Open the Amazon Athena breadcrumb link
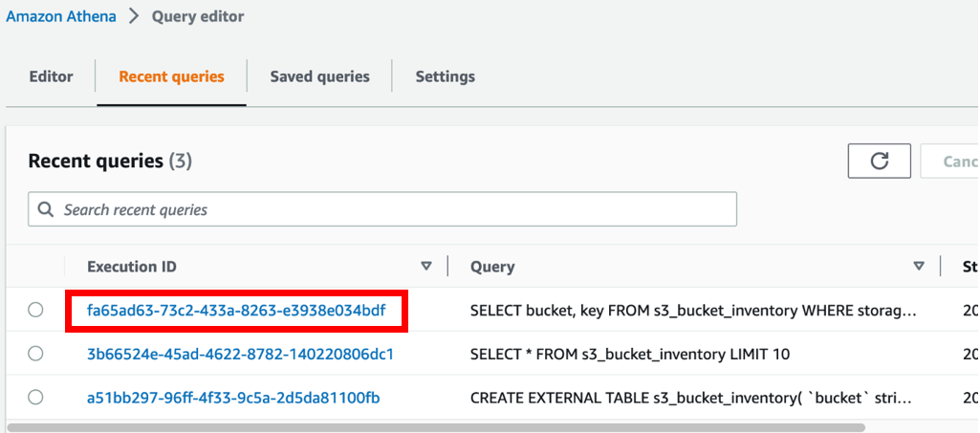Image resolution: width=980 pixels, height=433 pixels. [x=60, y=16]
